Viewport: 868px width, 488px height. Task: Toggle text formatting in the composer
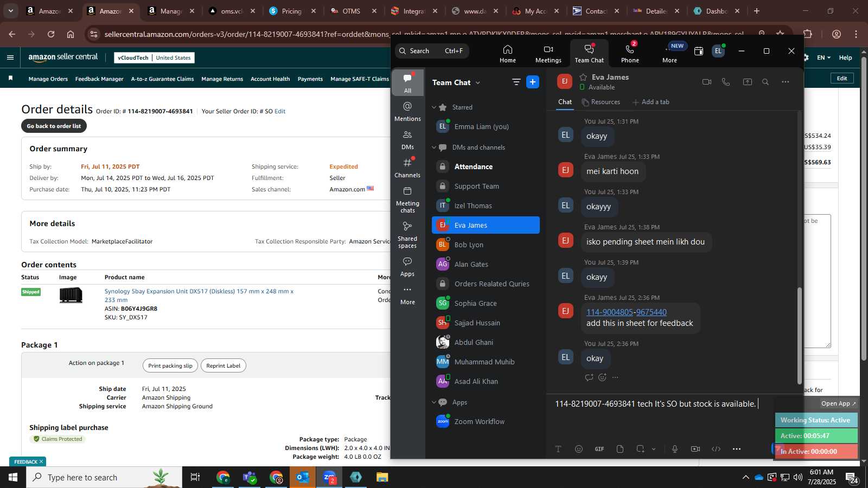(x=558, y=449)
